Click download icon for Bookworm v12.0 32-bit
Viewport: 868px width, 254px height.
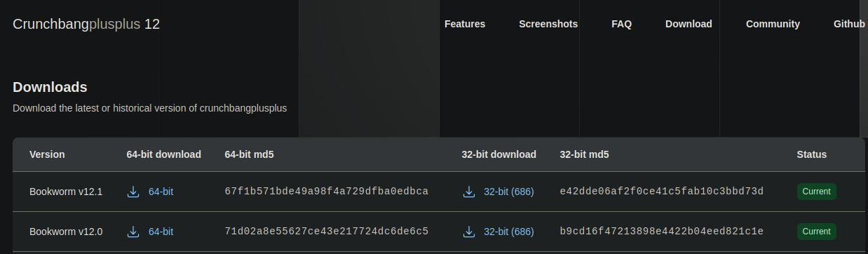click(x=468, y=232)
